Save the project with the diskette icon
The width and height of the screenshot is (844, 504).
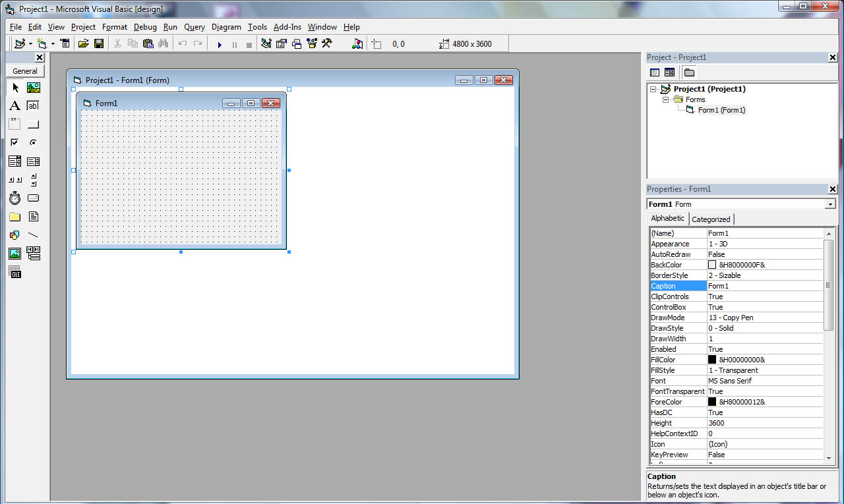(99, 44)
